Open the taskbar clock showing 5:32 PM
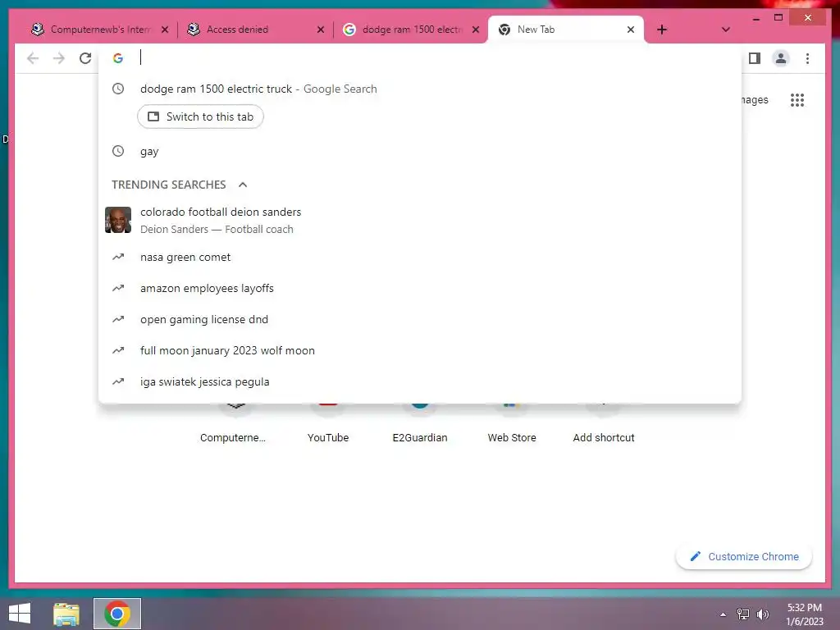 tap(804, 614)
